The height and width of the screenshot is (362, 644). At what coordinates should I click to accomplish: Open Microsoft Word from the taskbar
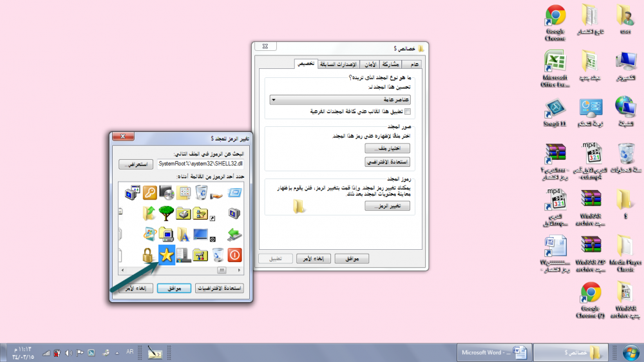[494, 352]
